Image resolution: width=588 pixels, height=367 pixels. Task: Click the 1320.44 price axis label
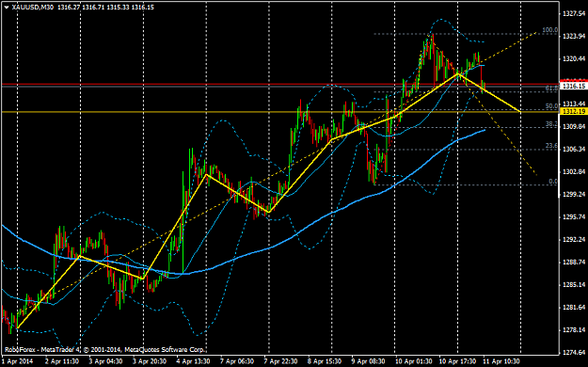pos(574,58)
